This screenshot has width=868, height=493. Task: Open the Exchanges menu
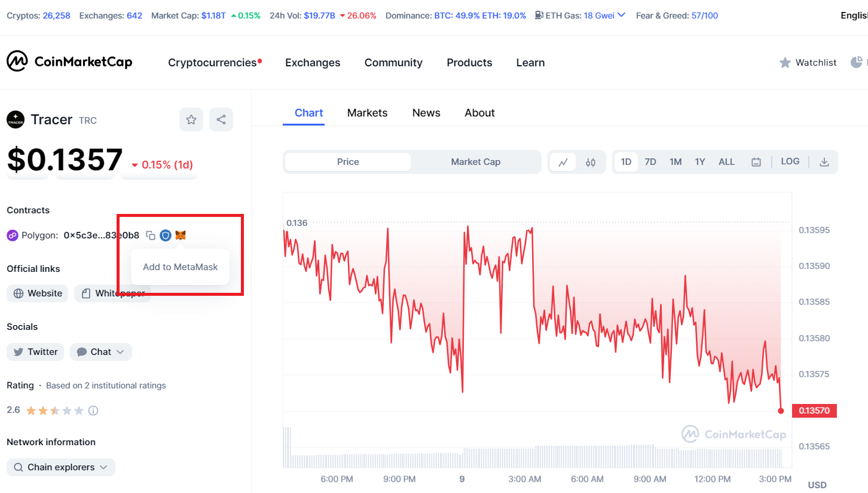(x=313, y=63)
